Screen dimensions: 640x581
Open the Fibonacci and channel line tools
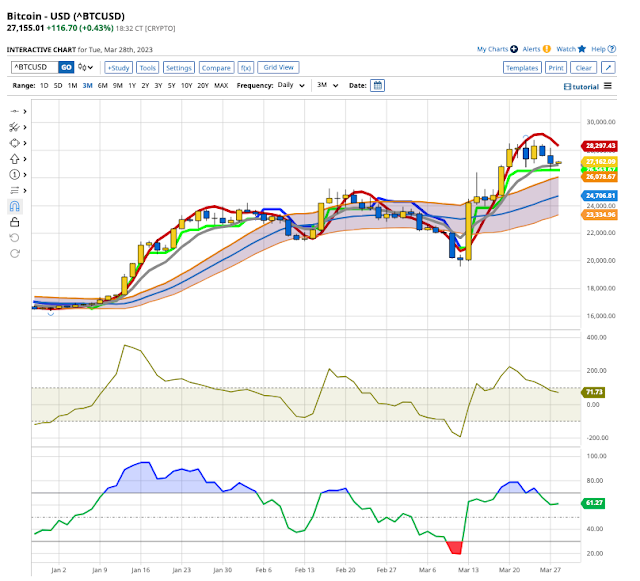coord(14,127)
